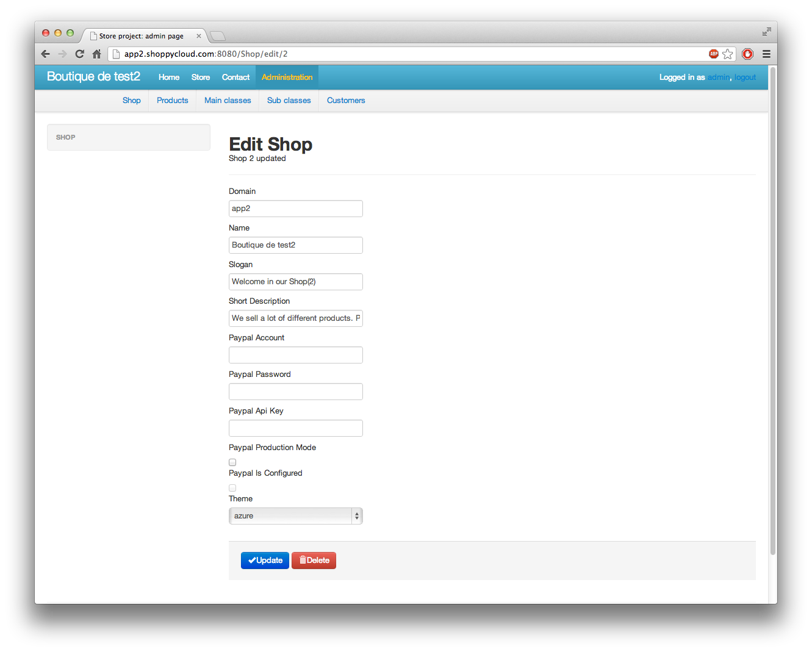Select the Store project admin page tab

[x=140, y=35]
